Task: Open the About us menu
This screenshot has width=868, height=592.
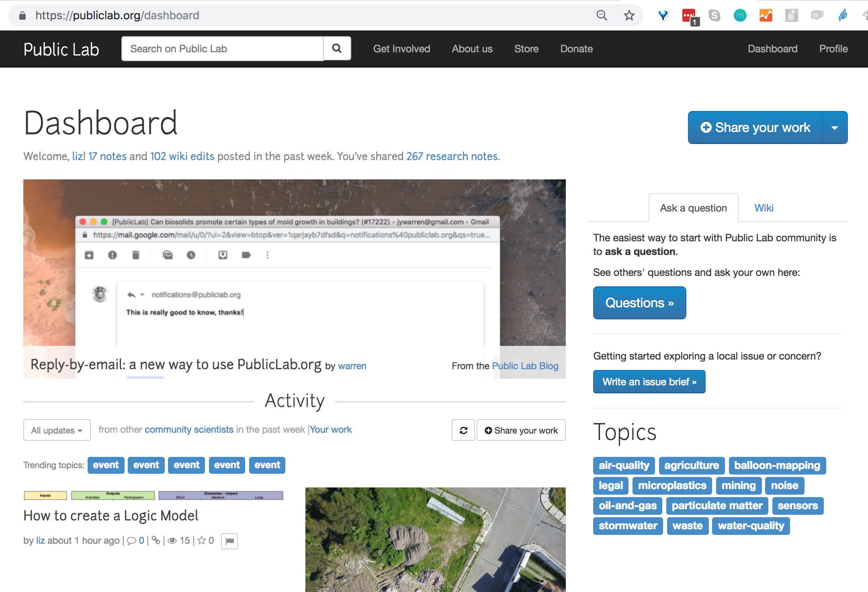Action: coord(472,49)
